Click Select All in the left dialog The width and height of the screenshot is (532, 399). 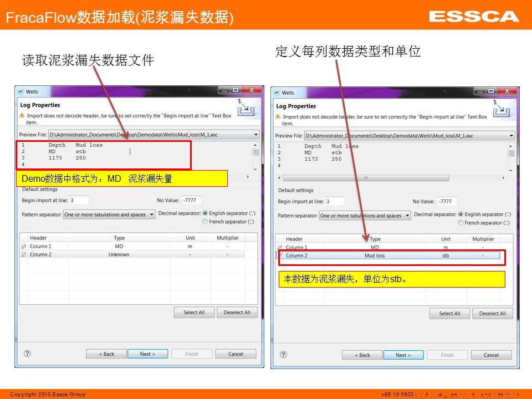click(x=193, y=313)
